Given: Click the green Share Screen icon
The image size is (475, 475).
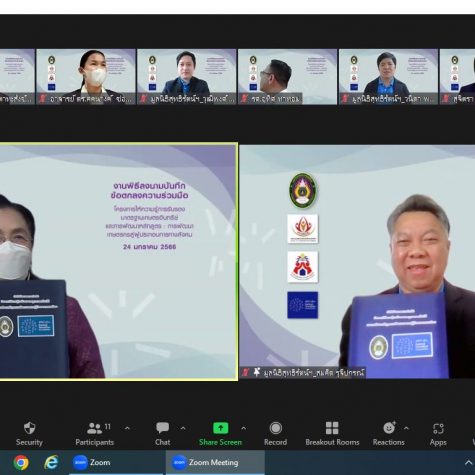Looking at the screenshot, I should pos(220,428).
